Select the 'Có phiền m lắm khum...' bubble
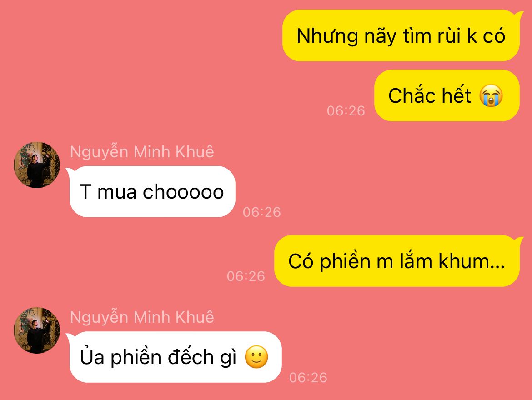532x400 pixels. [397, 261]
